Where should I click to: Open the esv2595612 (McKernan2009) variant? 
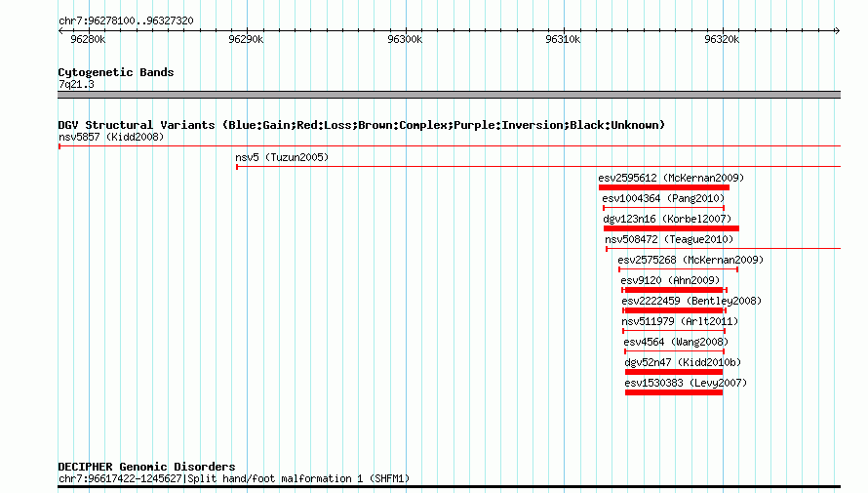tap(671, 178)
